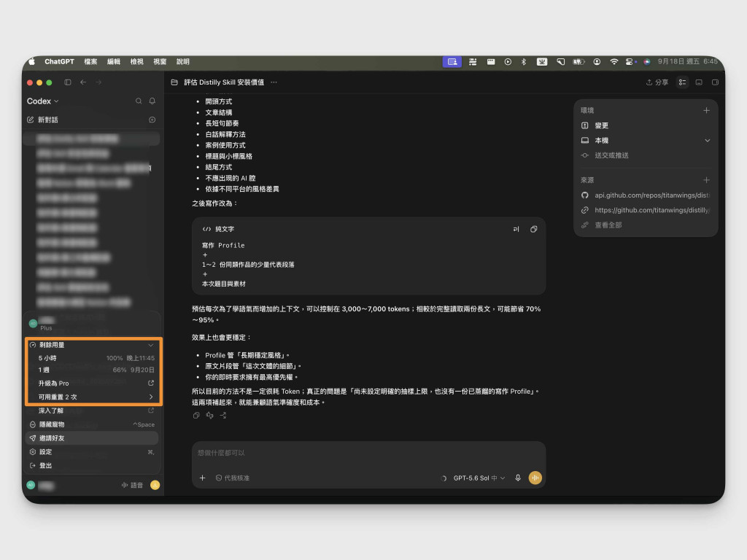
Task: Open the 檢視 menu in the menu bar
Action: pos(136,62)
